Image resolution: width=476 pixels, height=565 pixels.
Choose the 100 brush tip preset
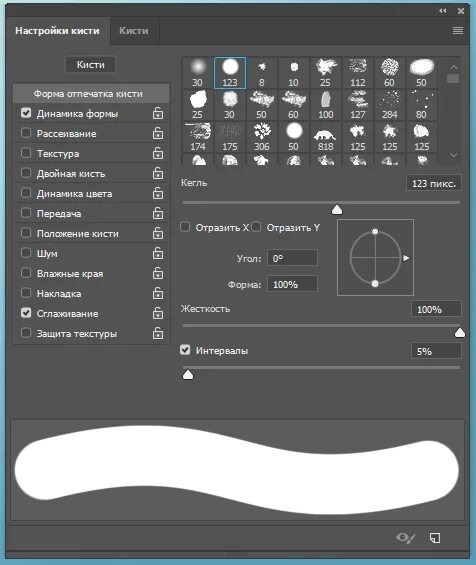coord(325,105)
